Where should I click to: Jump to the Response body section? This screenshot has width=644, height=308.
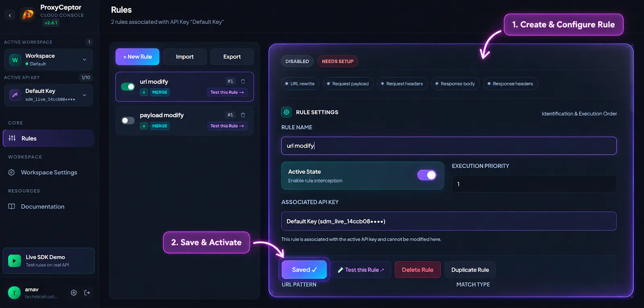click(x=455, y=84)
